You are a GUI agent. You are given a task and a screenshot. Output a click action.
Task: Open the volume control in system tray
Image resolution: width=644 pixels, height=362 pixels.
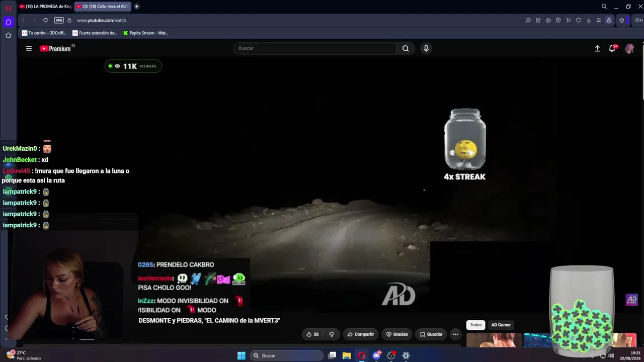coord(611,355)
